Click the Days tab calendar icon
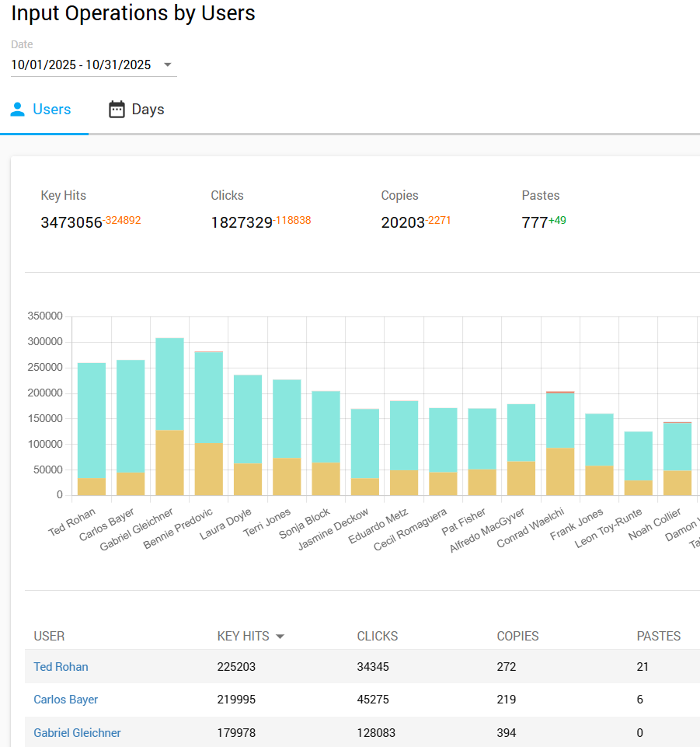The width and height of the screenshot is (700, 747). click(x=117, y=110)
